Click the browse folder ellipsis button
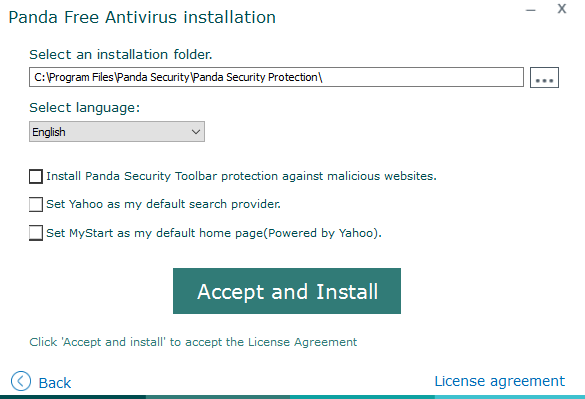The height and width of the screenshot is (399, 585). (544, 78)
